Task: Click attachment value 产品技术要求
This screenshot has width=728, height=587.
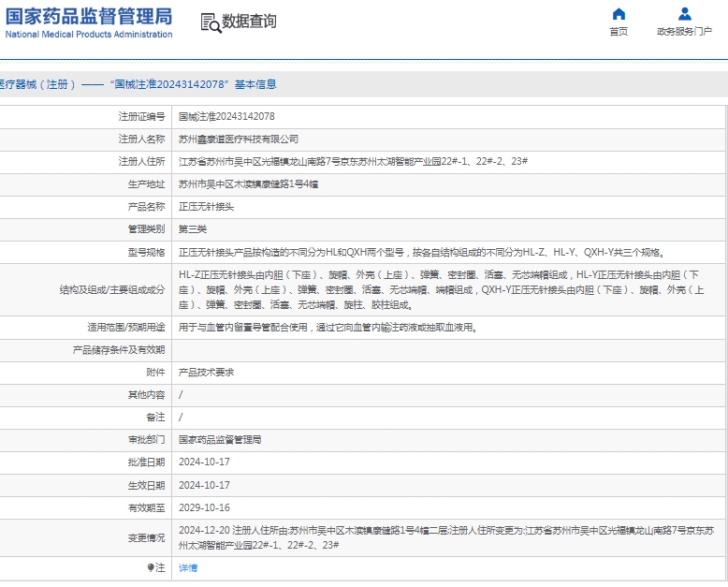Action: click(x=206, y=373)
